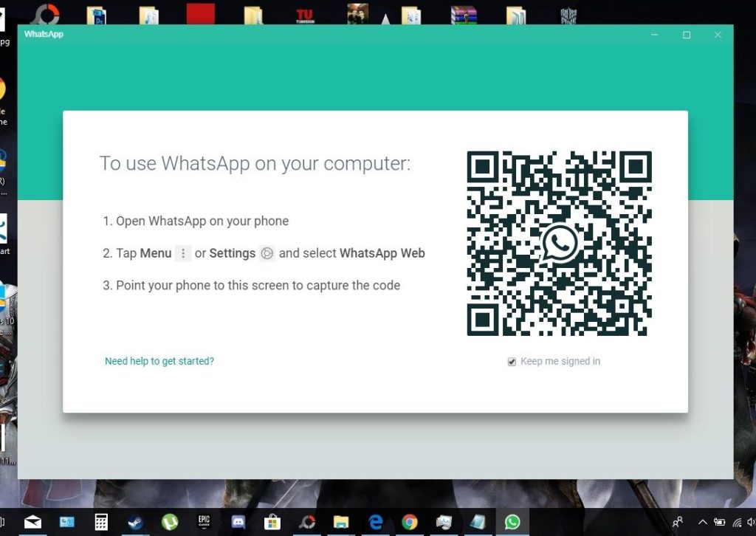
Task: Select the red square desktop icon
Action: [201, 13]
